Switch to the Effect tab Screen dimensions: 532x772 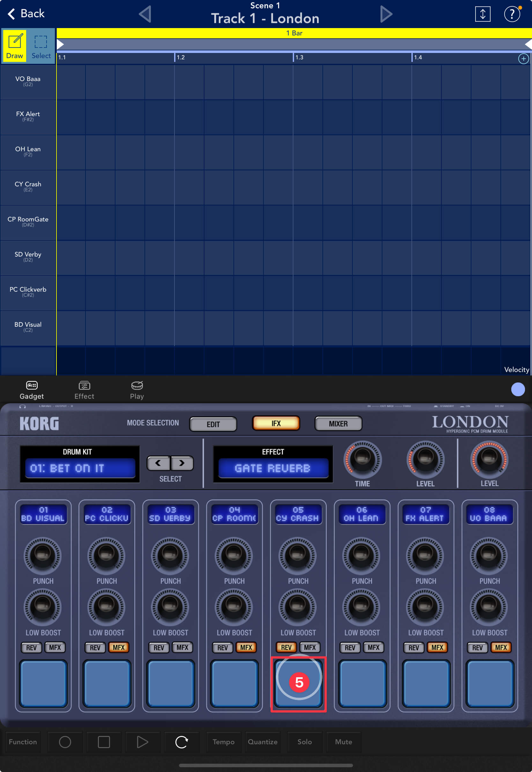pyautogui.click(x=84, y=390)
